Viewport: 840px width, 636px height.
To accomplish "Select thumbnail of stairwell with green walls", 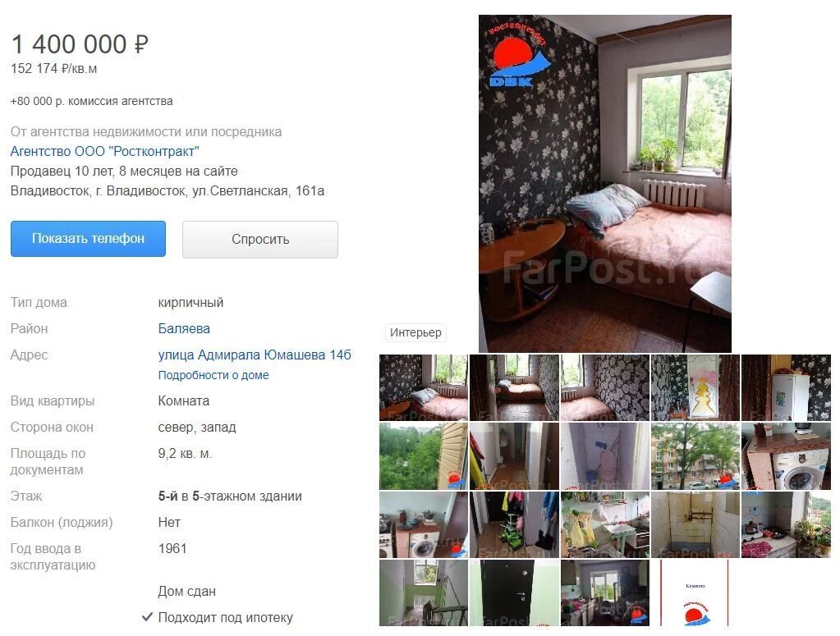I will click(x=423, y=593).
